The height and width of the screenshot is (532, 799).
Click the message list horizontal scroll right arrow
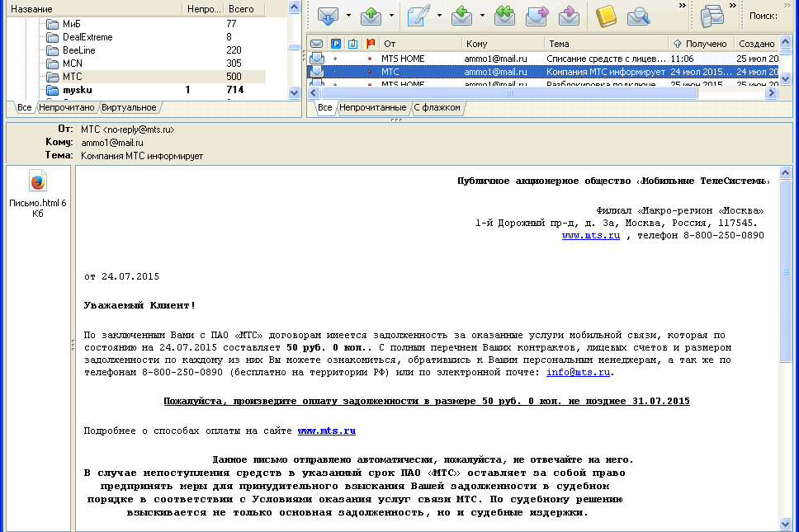[x=772, y=92]
